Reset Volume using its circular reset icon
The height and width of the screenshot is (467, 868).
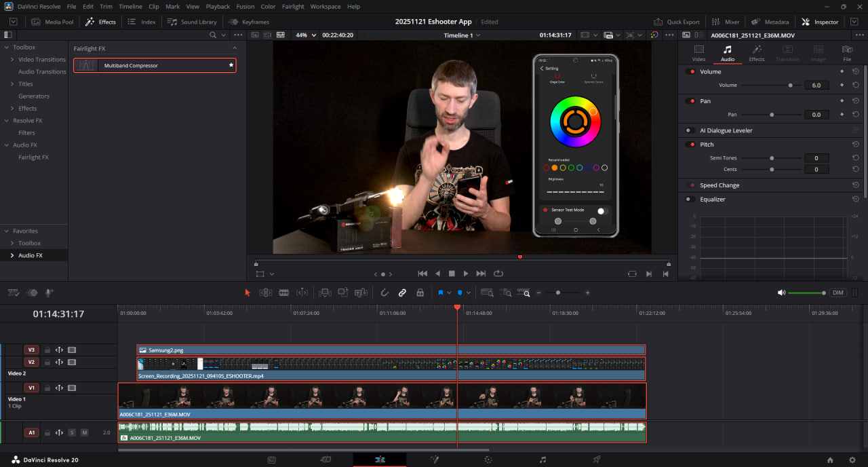click(x=855, y=71)
